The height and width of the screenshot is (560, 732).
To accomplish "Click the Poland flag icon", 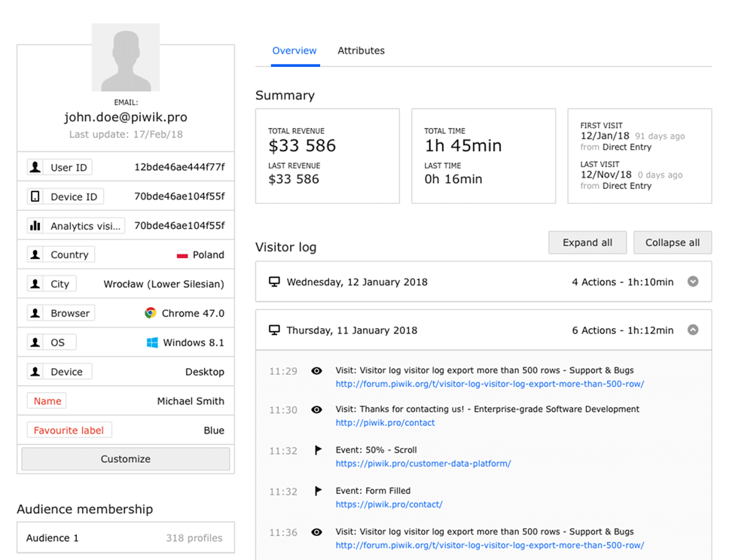I will click(x=181, y=255).
